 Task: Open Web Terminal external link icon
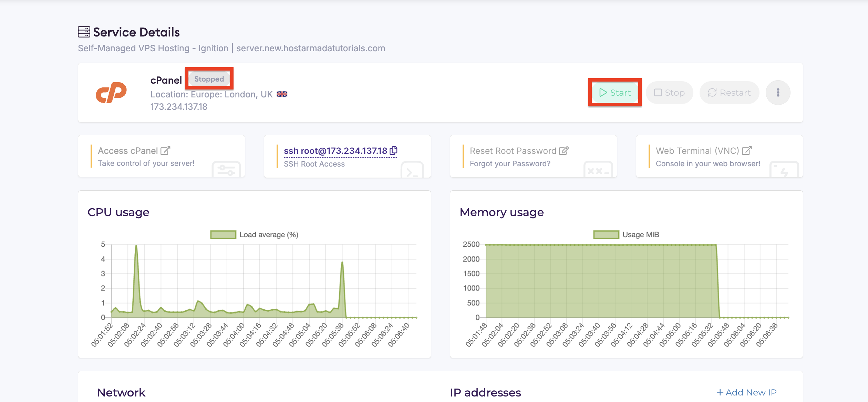click(x=747, y=151)
